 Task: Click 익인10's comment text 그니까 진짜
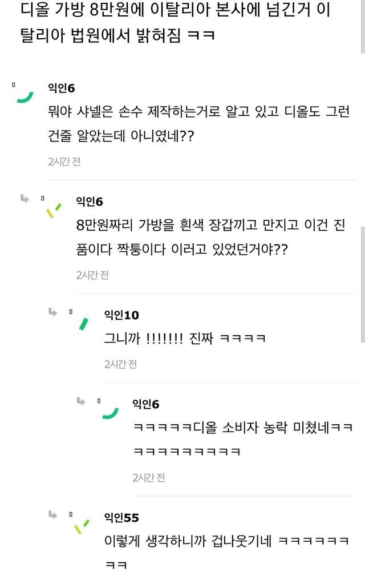pos(185,339)
